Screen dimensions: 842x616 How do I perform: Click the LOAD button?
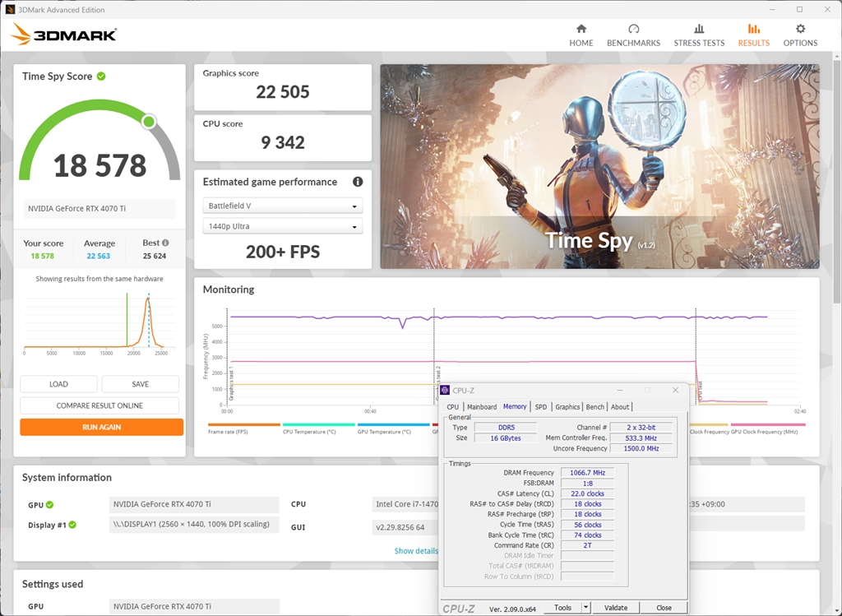pos(58,384)
